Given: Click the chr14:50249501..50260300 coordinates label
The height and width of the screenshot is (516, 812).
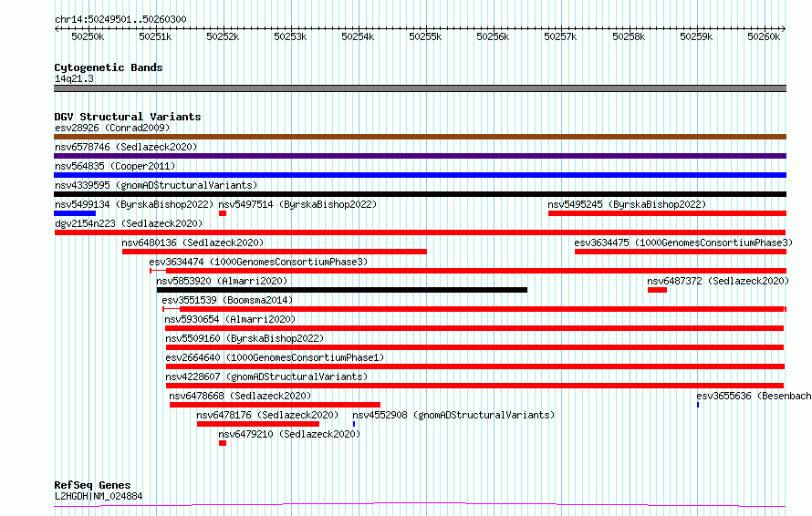Looking at the screenshot, I should tap(120, 19).
